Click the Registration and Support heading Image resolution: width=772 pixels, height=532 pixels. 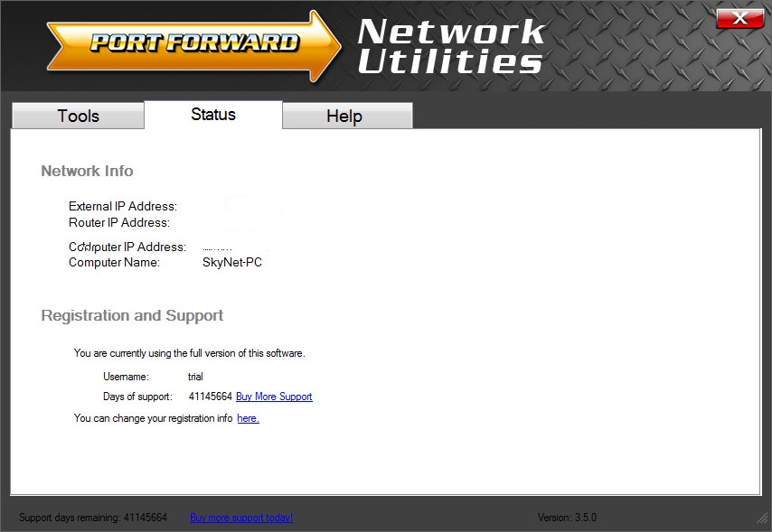(x=132, y=315)
